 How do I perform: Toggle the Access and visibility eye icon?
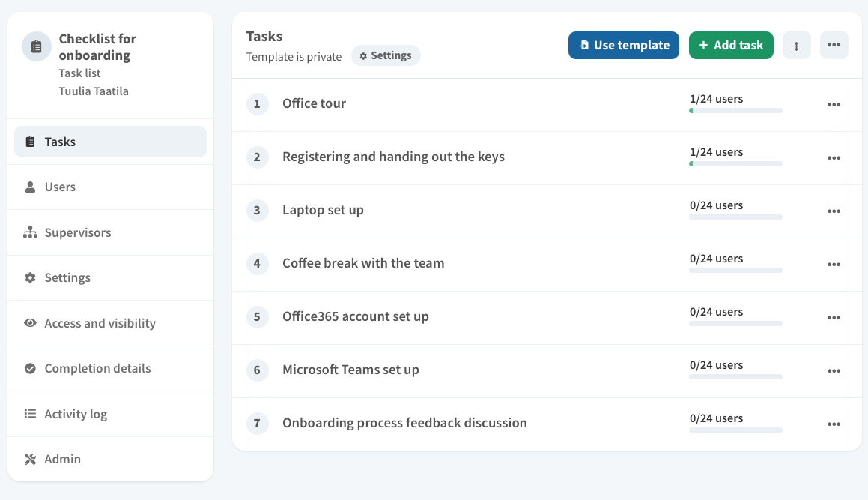(x=30, y=323)
